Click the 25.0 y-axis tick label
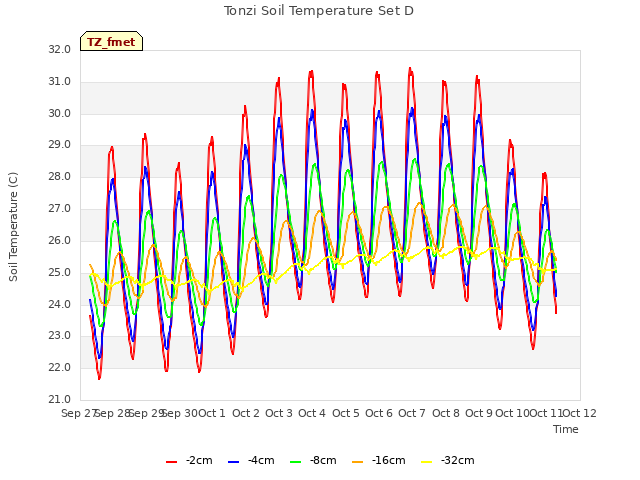 coord(60,272)
